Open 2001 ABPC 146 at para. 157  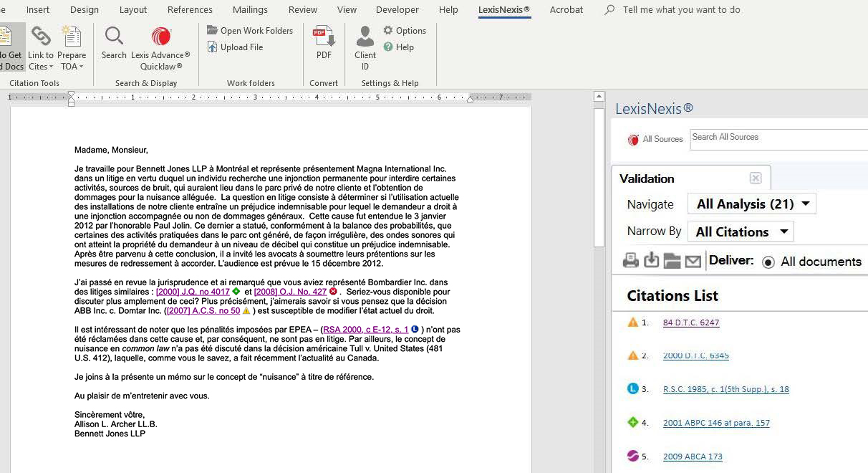coord(716,423)
